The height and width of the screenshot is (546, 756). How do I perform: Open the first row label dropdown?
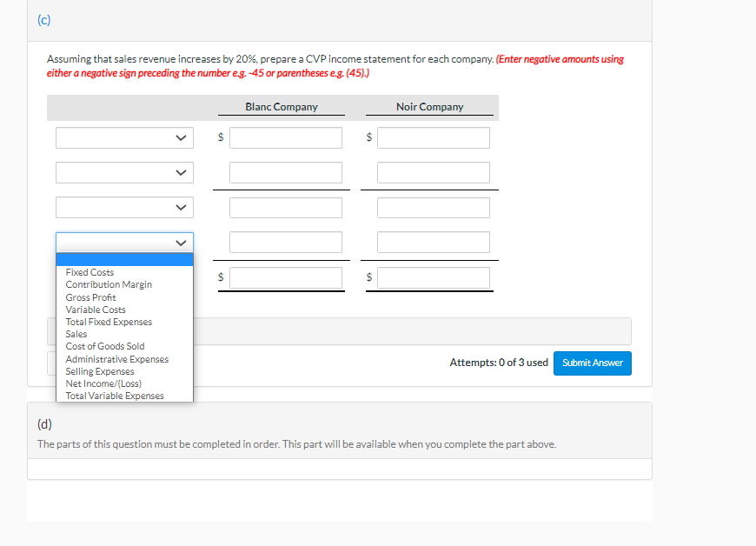click(124, 137)
